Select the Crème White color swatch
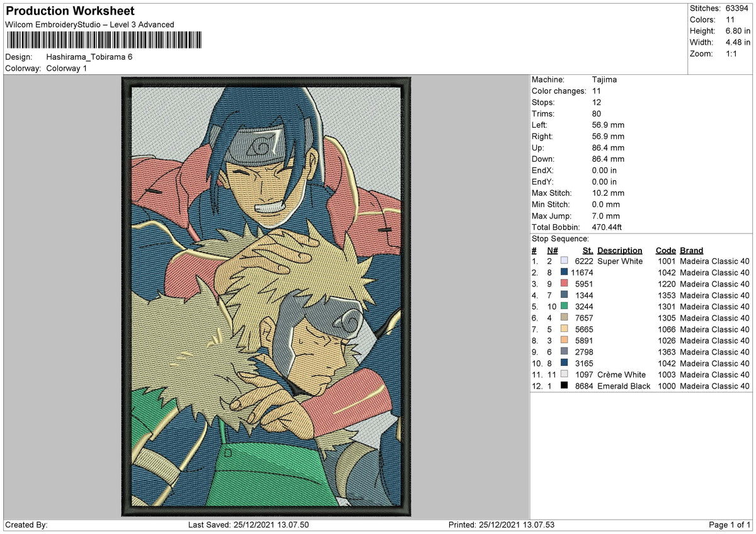 point(564,374)
